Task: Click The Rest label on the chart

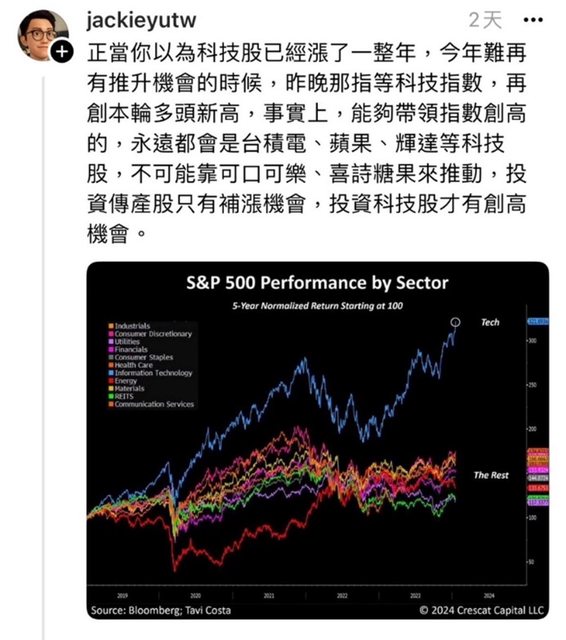Action: 491,475
